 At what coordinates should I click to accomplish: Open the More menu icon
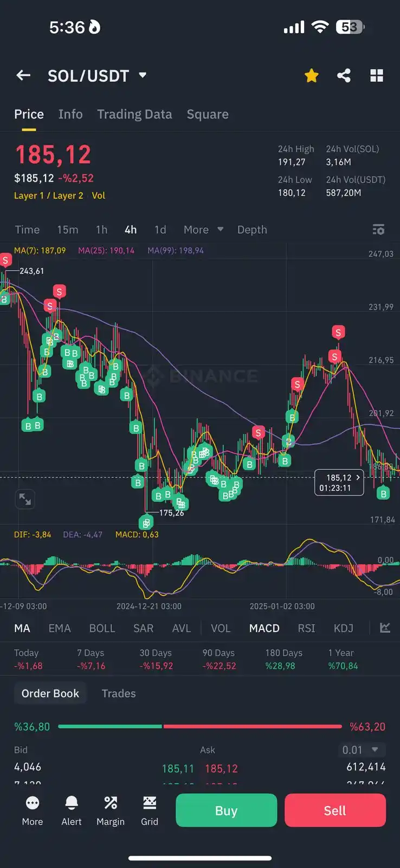coord(33,810)
